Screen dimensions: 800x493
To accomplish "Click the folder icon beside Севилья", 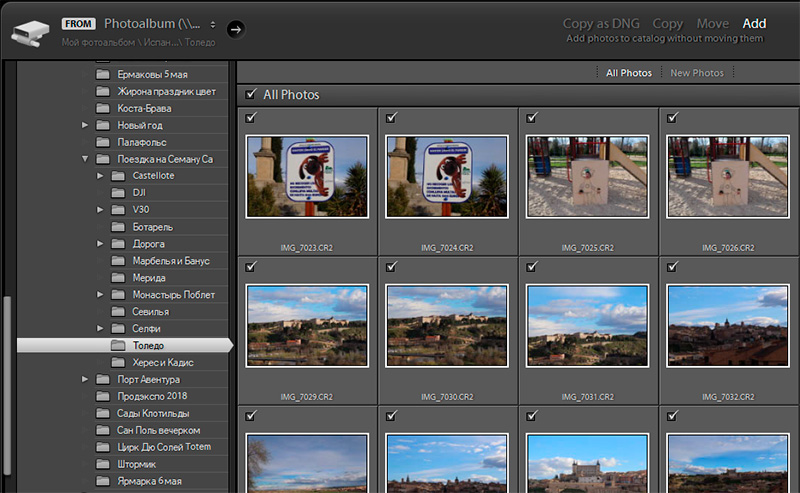I will coord(117,312).
